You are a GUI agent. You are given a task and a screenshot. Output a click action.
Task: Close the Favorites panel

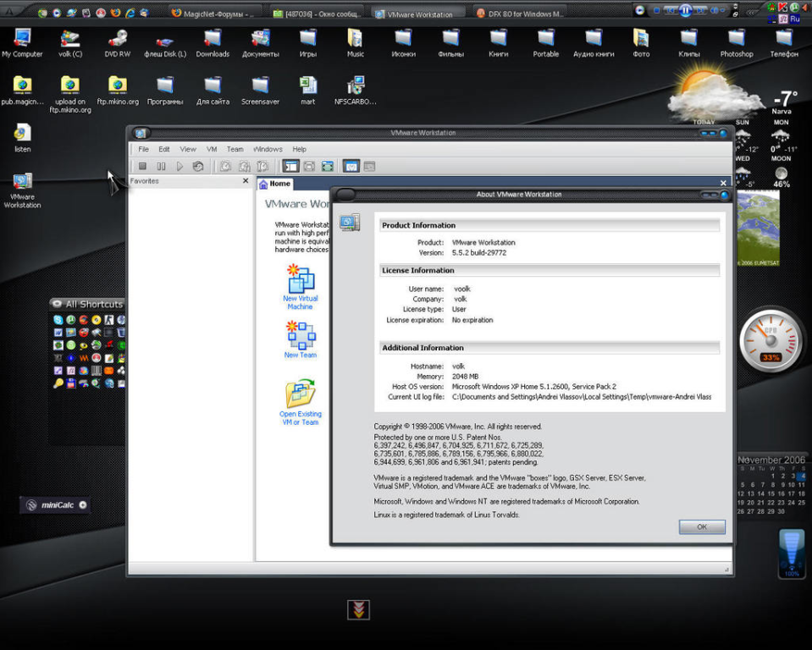[x=246, y=181]
